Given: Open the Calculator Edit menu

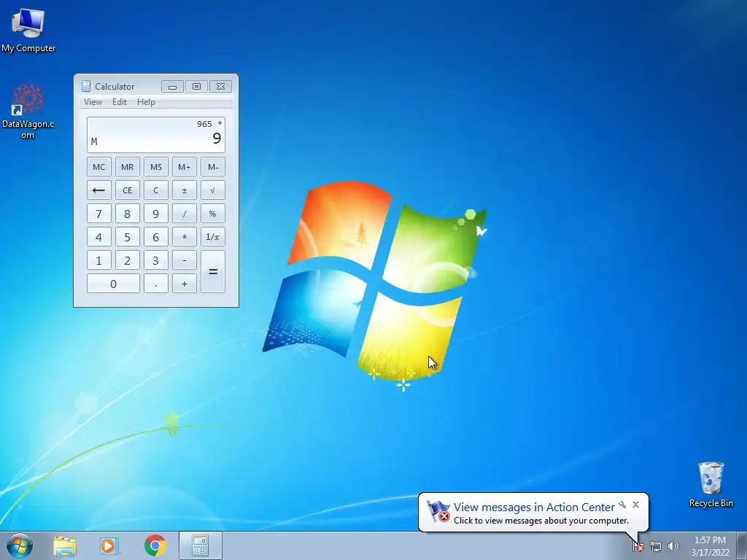Looking at the screenshot, I should click(x=120, y=102).
